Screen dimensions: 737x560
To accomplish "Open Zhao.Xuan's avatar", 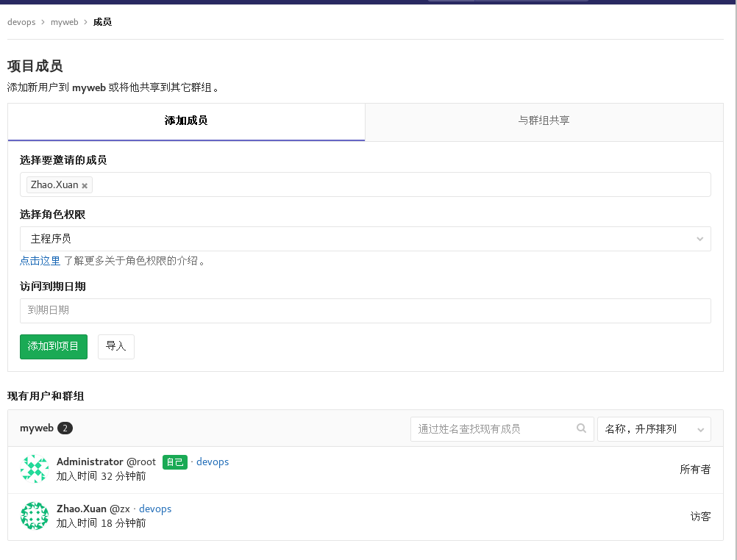I will [x=35, y=516].
